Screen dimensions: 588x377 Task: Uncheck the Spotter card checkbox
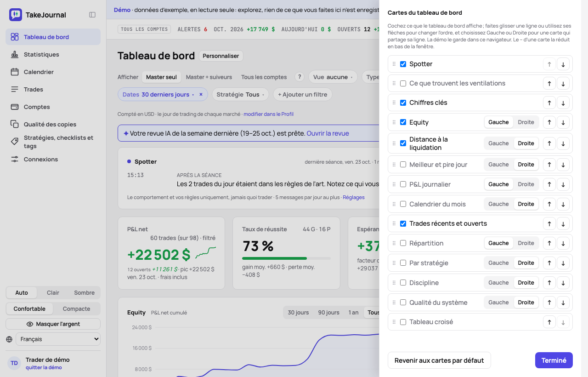tap(403, 64)
